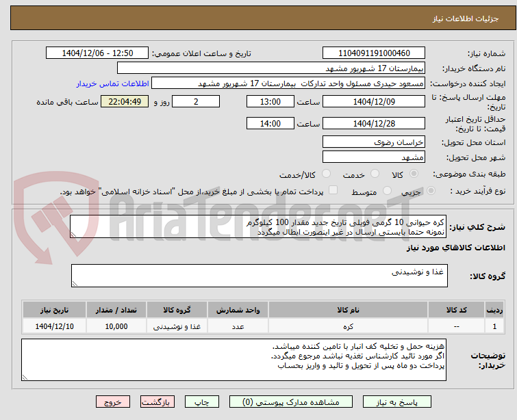Click the طبقه بندی موضوعی label
This screenshot has width=517, height=420.
click(x=469, y=174)
